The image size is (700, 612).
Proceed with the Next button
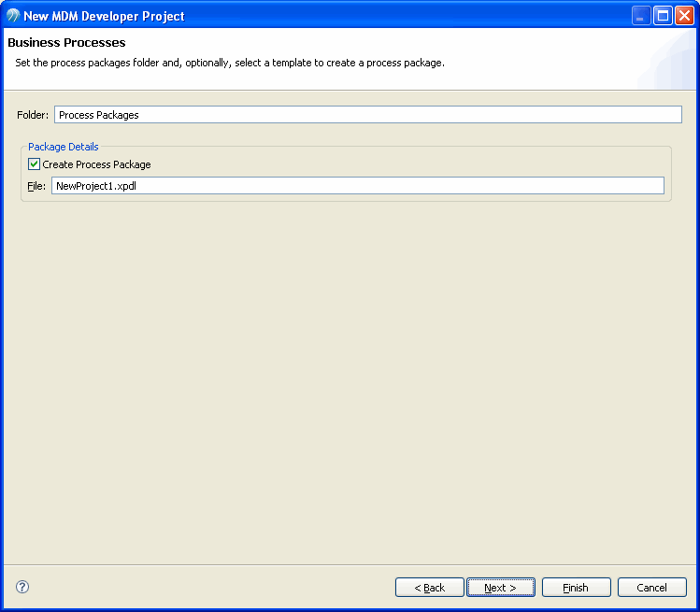click(500, 588)
